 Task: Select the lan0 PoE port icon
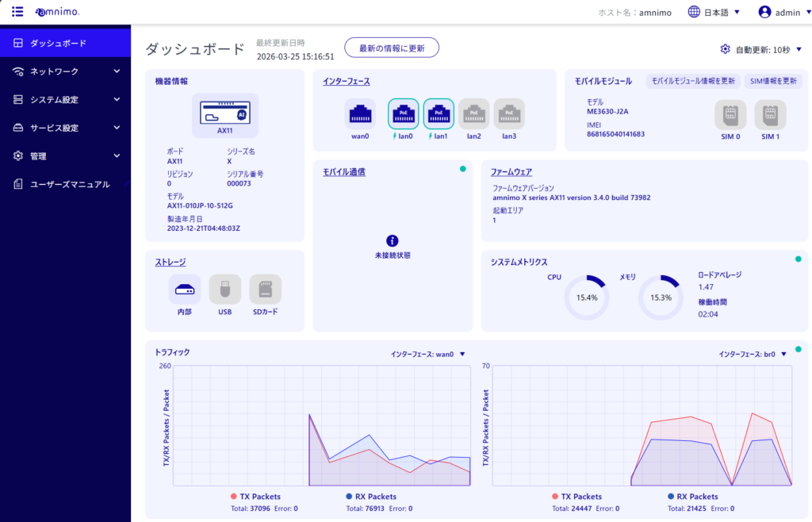click(402, 114)
